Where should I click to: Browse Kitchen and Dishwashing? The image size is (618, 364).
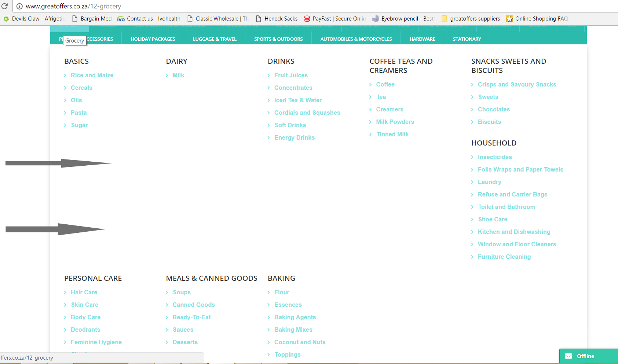(x=514, y=232)
